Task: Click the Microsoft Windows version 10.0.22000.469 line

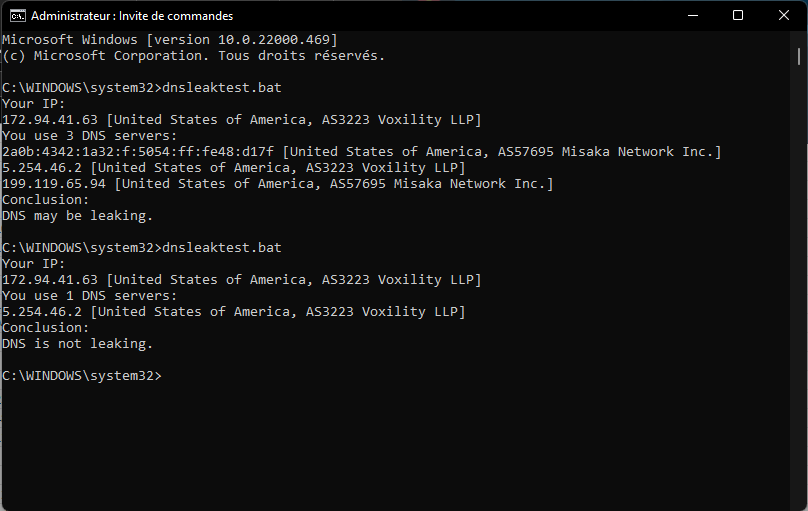Action: point(170,40)
